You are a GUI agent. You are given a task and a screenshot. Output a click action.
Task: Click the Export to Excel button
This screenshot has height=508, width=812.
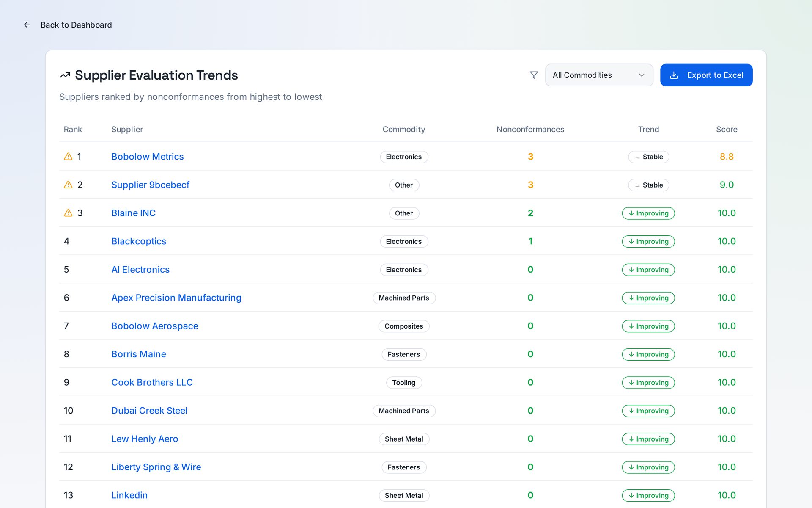706,75
